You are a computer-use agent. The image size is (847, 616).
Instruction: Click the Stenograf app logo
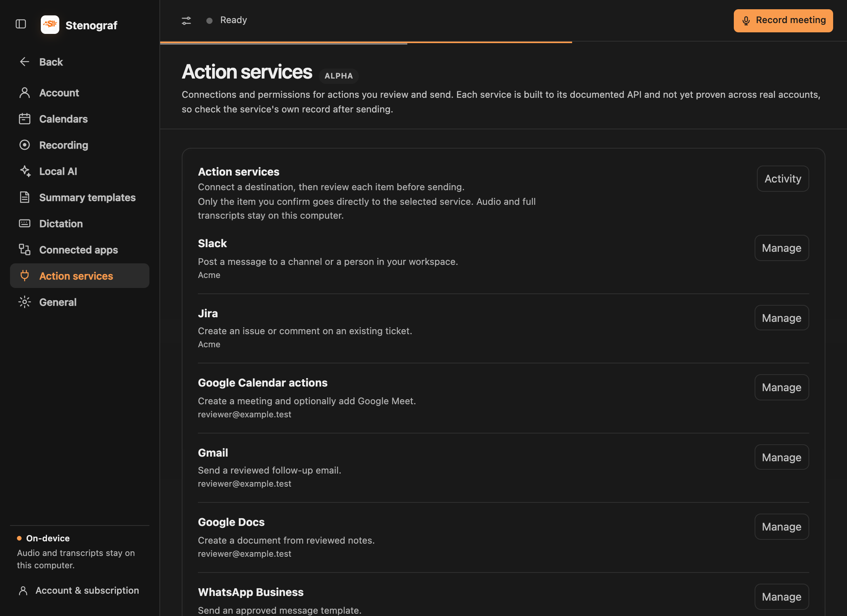[50, 25]
